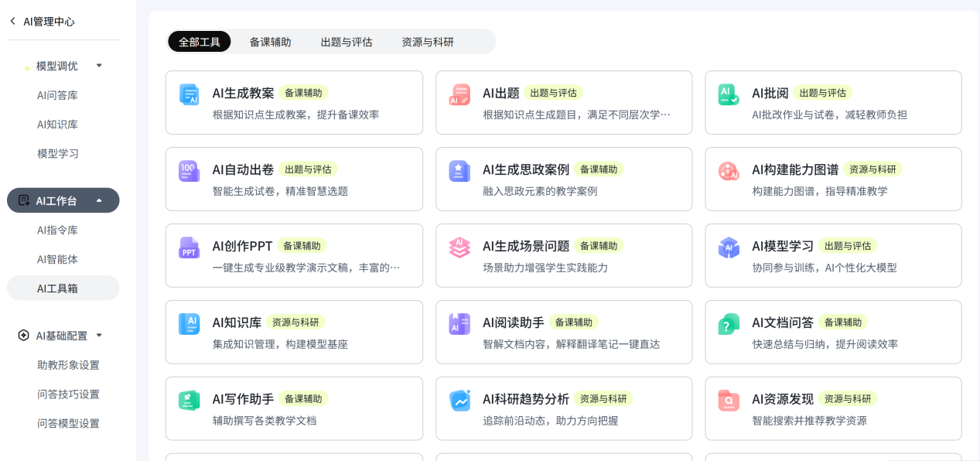Click the AI自动出卷 score-sheet icon
The image size is (980, 461).
190,171
